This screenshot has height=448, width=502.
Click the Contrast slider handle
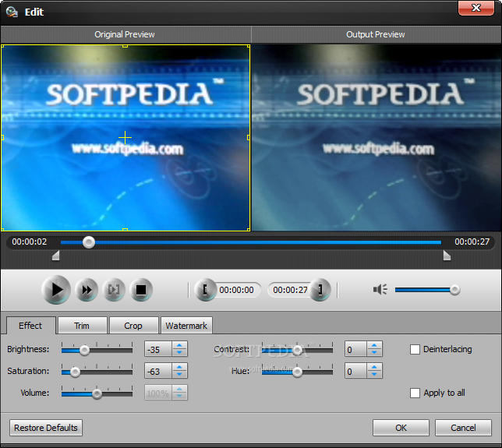pos(298,351)
